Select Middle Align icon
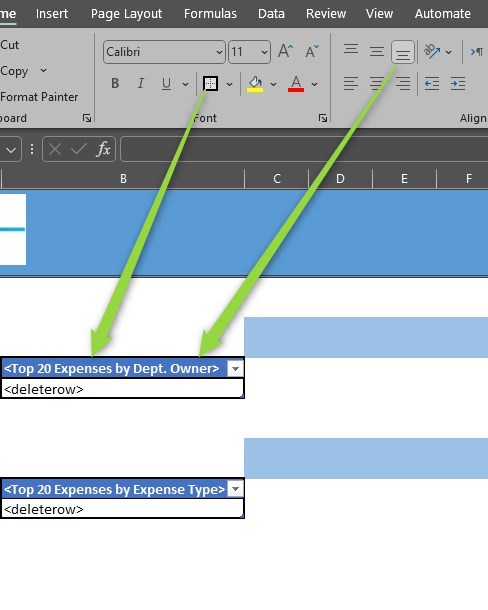This screenshot has width=488, height=610. coord(377,51)
